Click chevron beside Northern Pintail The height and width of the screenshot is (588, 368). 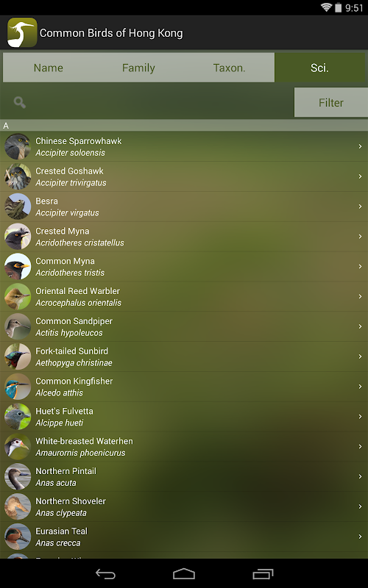click(x=360, y=476)
